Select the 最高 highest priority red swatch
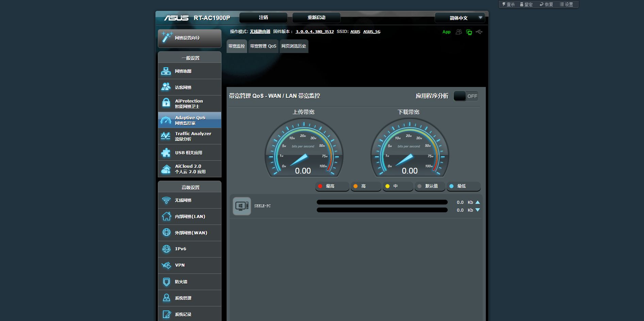Screen dimensions: 644x321 coord(320,186)
